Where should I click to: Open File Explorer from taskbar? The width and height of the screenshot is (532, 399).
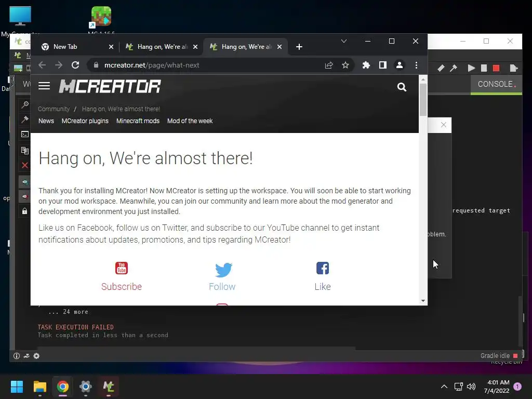(39, 387)
